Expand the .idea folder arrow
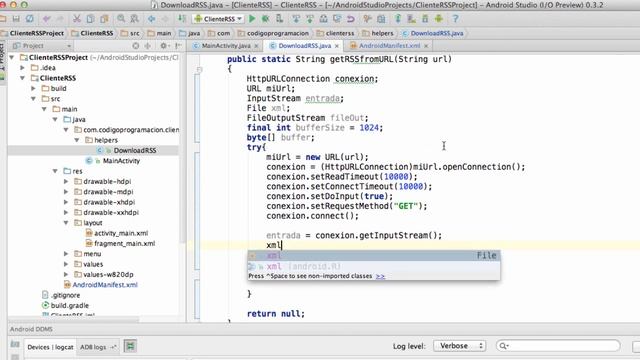The width and height of the screenshot is (640, 360). [x=23, y=68]
